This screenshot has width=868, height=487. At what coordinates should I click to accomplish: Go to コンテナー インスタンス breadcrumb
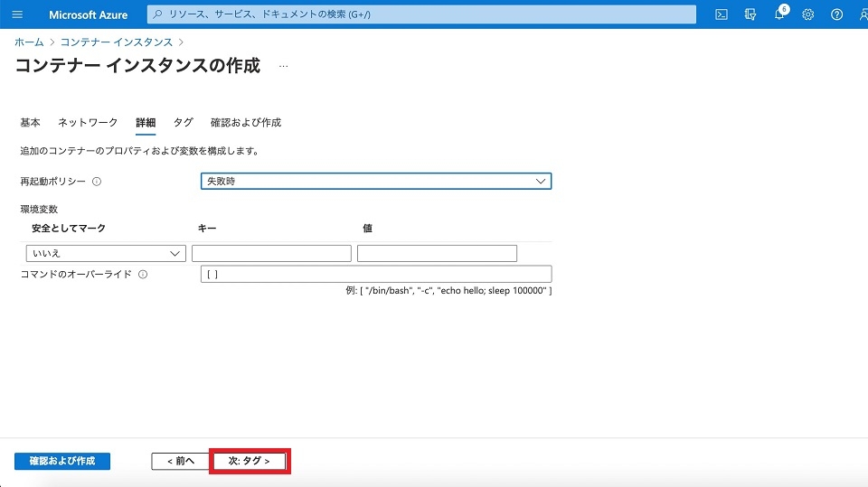point(117,42)
